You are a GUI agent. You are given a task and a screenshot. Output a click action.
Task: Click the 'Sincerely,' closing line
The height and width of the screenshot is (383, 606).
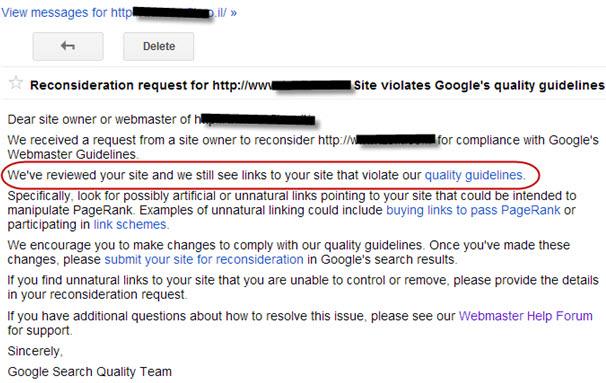(35, 351)
